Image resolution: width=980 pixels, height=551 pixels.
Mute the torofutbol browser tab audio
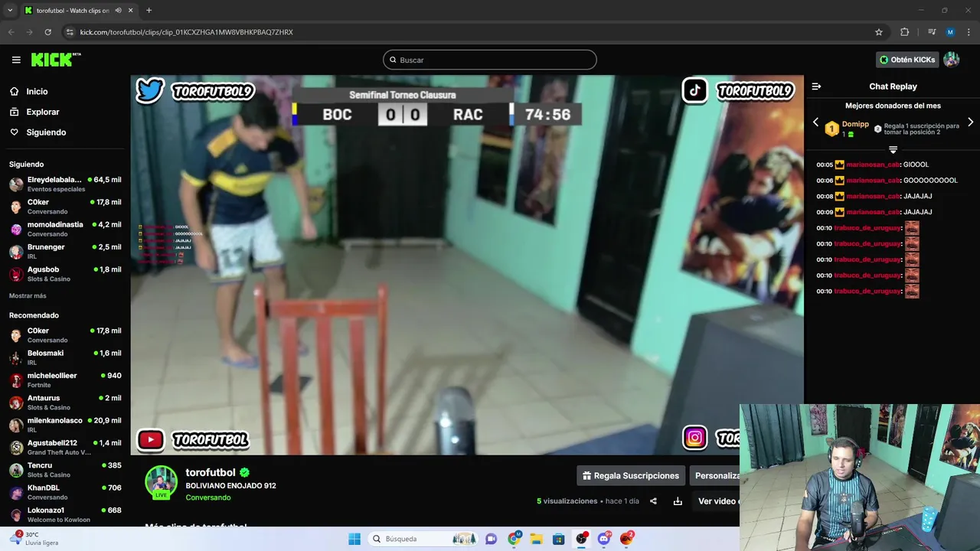pyautogui.click(x=118, y=10)
